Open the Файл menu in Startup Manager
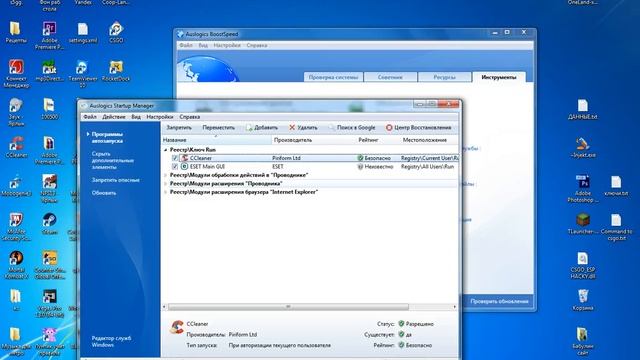640x360 pixels. [x=90, y=117]
